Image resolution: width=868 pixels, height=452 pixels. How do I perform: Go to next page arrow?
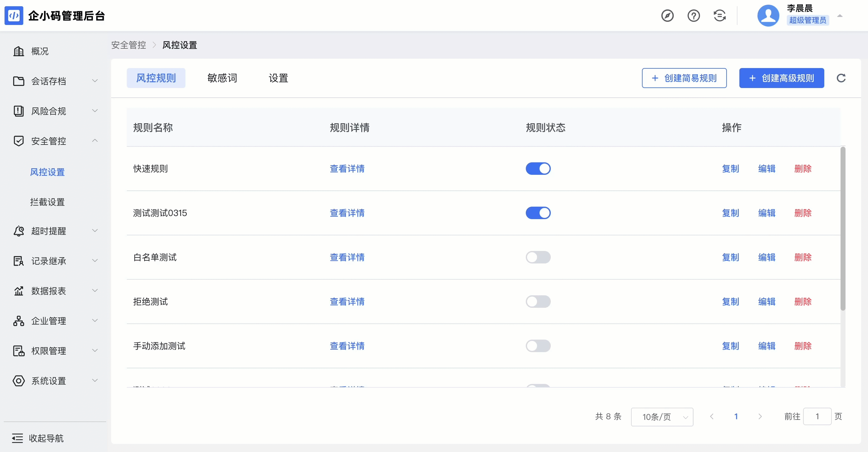coord(760,417)
